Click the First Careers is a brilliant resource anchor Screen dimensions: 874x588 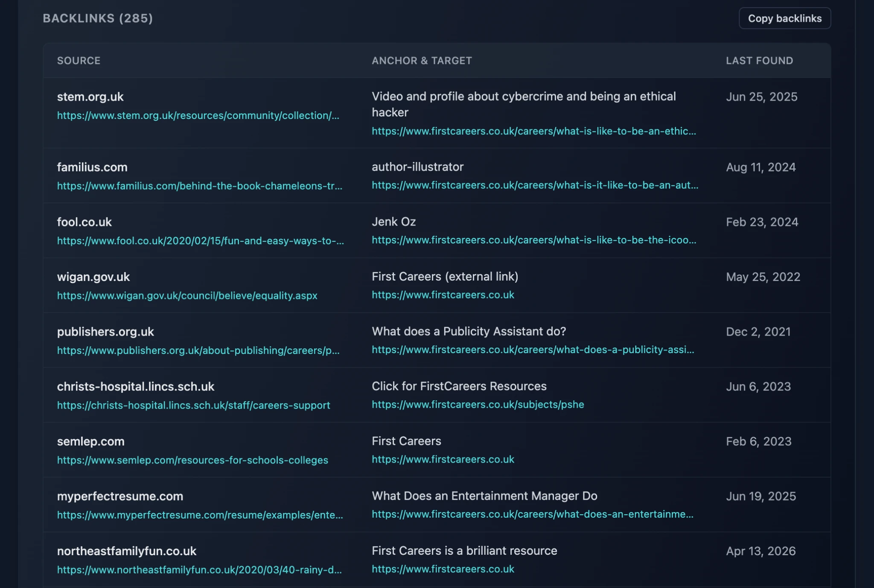[x=464, y=550]
